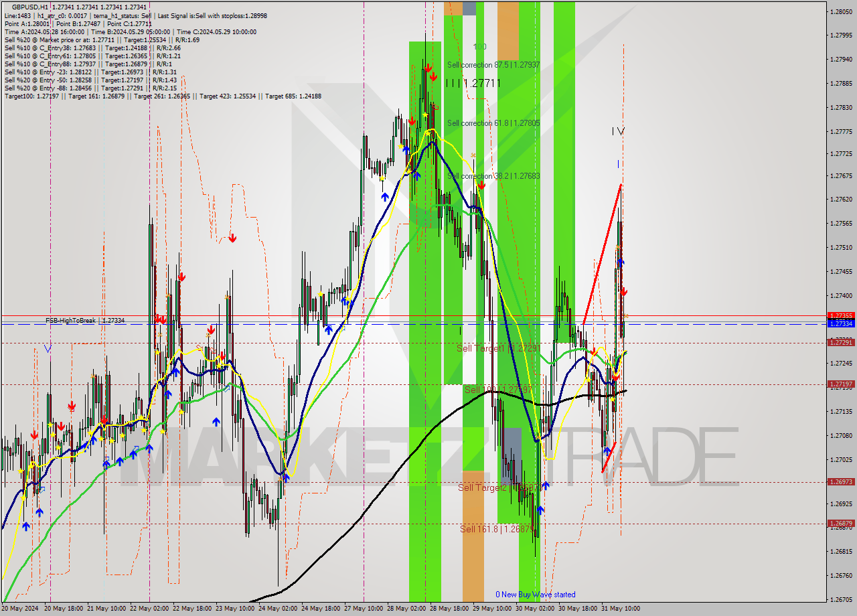This screenshot has height=616, width=857.
Task: Select the 'Sell correction 61.8 | 1.27805' label
Action: coord(493,123)
